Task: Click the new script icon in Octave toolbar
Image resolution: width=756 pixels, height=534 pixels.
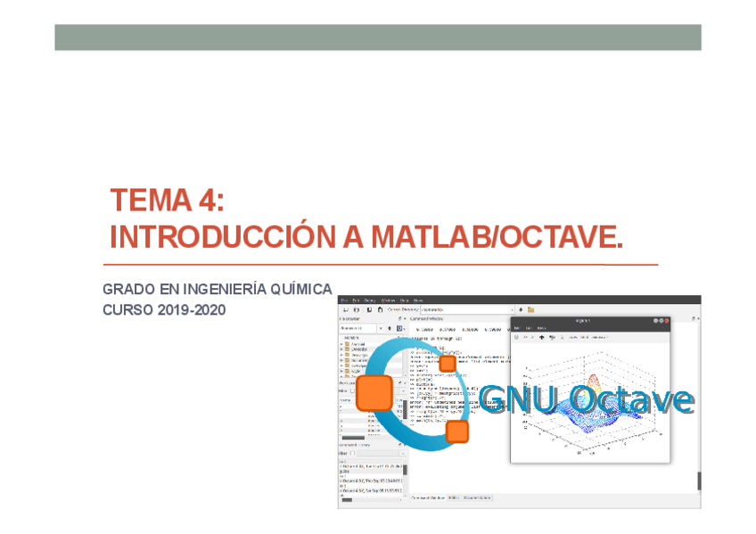Action: (x=346, y=308)
